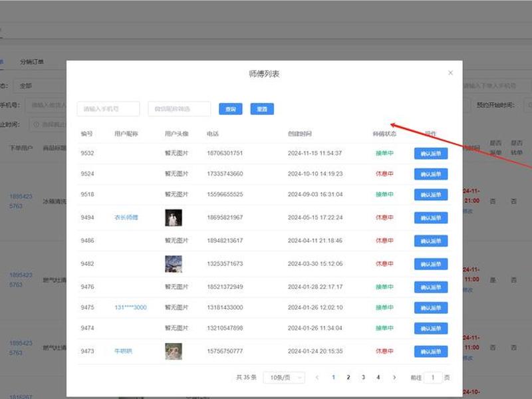Confirm dispatch for master 9524
This screenshot has height=399, width=532.
pyautogui.click(x=430, y=174)
